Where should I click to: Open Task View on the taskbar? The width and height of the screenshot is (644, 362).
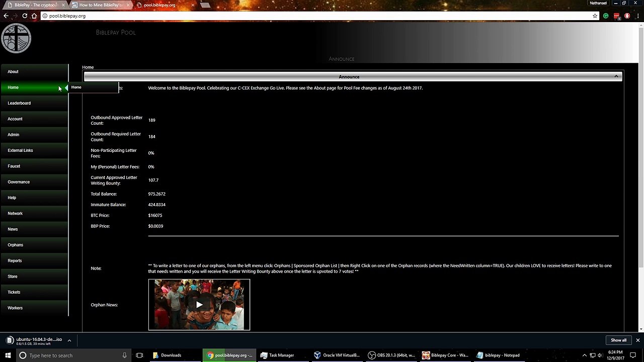click(x=140, y=355)
